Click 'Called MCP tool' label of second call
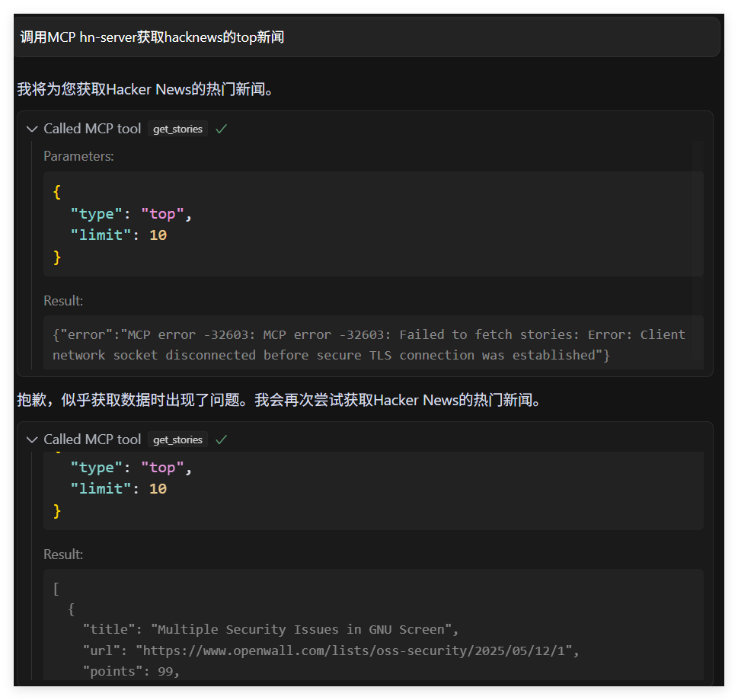 [92, 439]
